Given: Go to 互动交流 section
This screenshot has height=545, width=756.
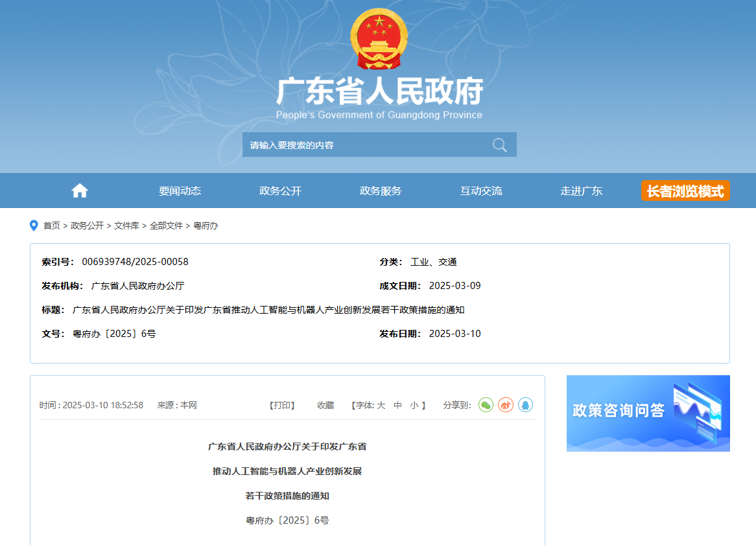Looking at the screenshot, I should 481,191.
